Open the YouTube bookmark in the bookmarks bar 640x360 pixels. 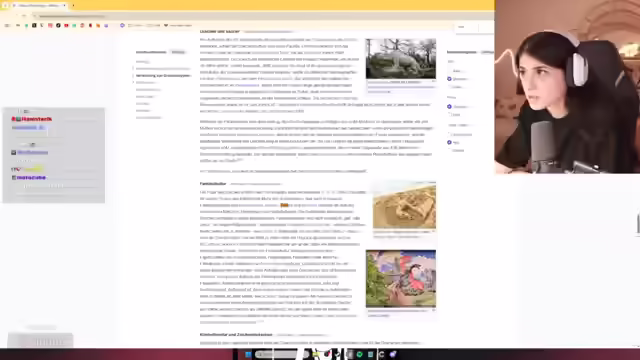66,25
